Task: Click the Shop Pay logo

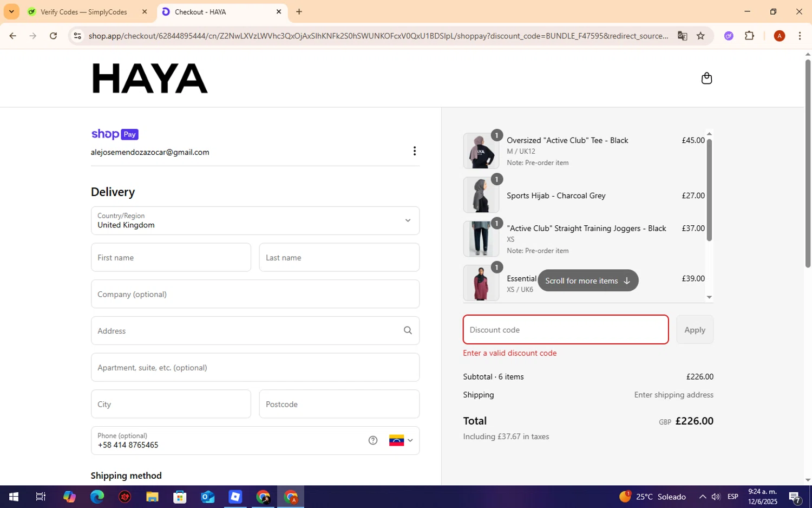Action: (x=115, y=134)
